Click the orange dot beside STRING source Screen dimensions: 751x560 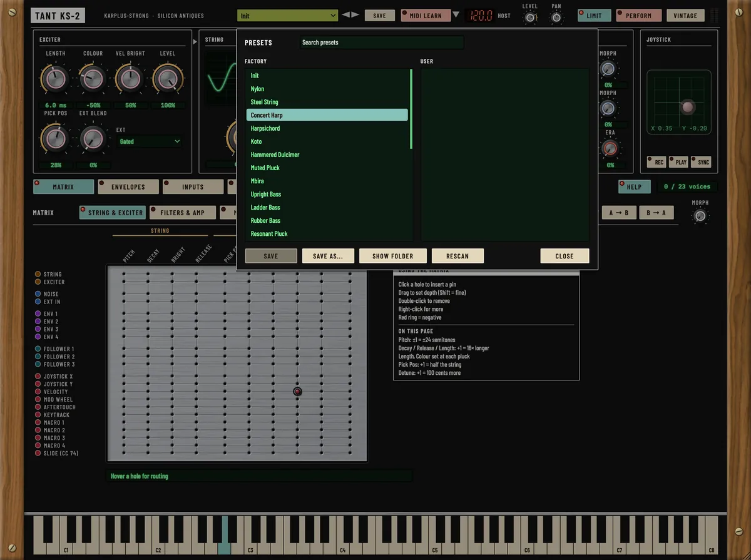point(38,274)
